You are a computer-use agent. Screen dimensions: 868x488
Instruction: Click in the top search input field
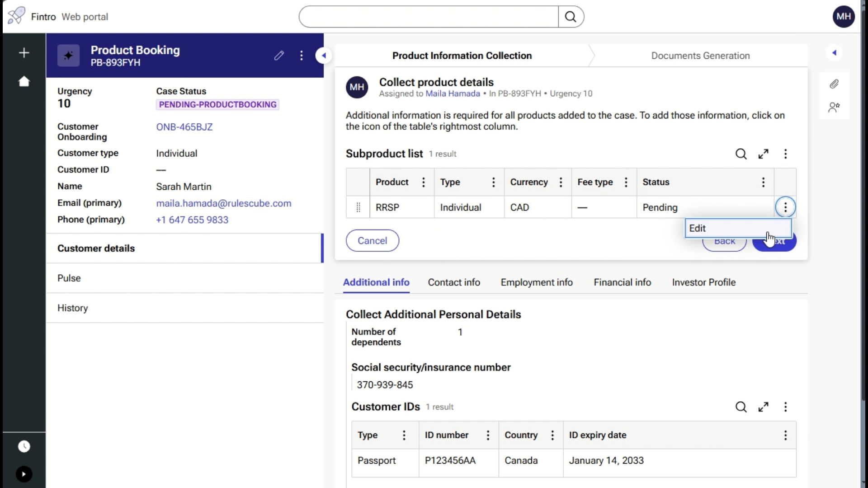coord(428,17)
